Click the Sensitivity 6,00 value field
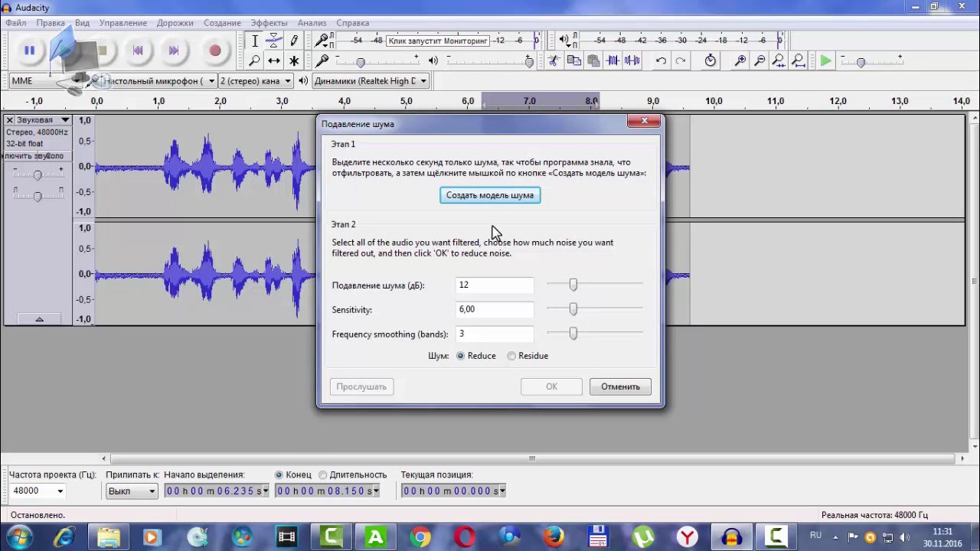This screenshot has width=980, height=551. click(495, 309)
